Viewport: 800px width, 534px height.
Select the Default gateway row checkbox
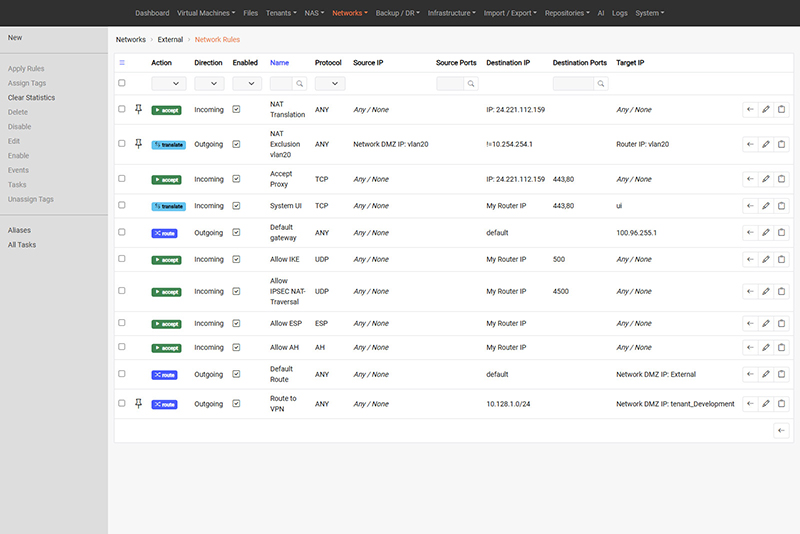coord(121,232)
